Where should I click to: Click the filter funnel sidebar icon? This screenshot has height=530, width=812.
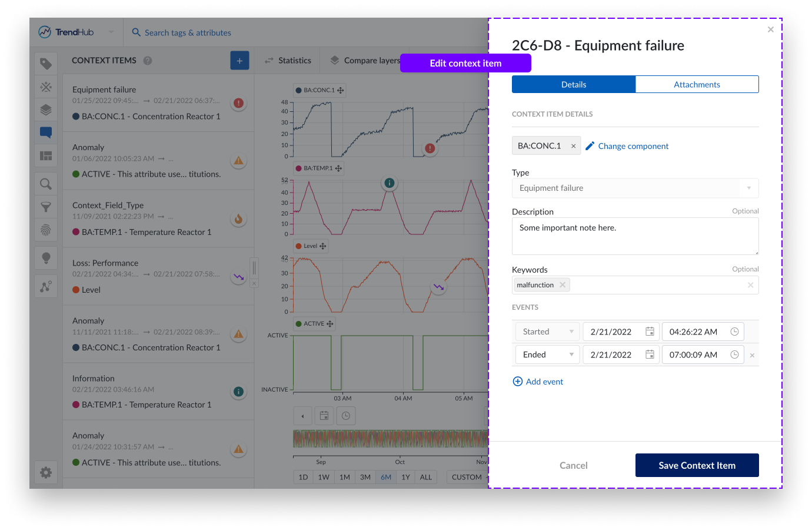pos(46,207)
